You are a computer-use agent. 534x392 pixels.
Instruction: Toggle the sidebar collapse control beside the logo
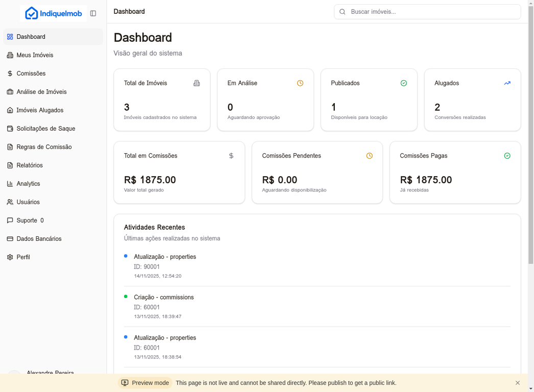tap(93, 13)
